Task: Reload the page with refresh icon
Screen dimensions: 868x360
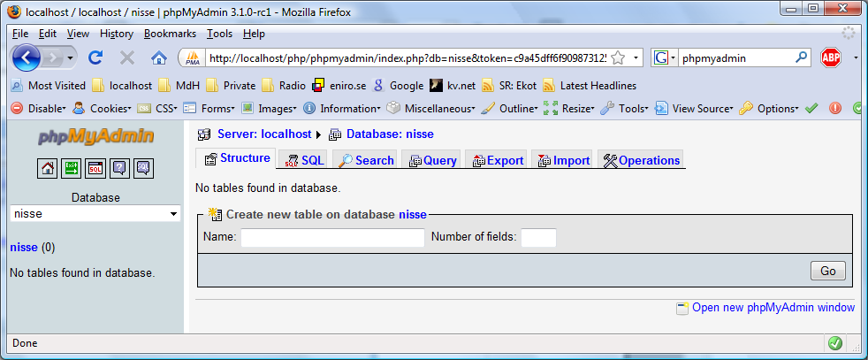Action: [x=95, y=57]
